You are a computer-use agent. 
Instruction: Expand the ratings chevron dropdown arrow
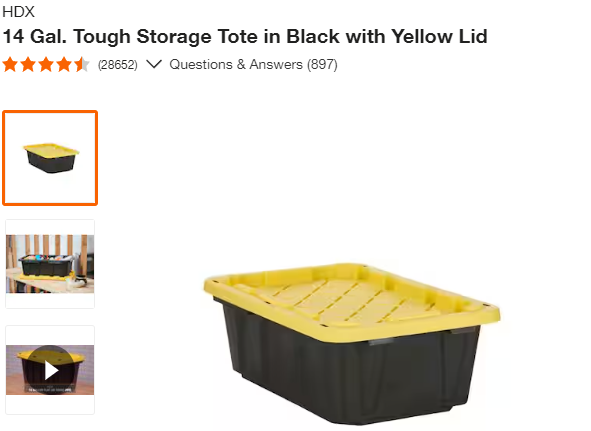point(154,64)
